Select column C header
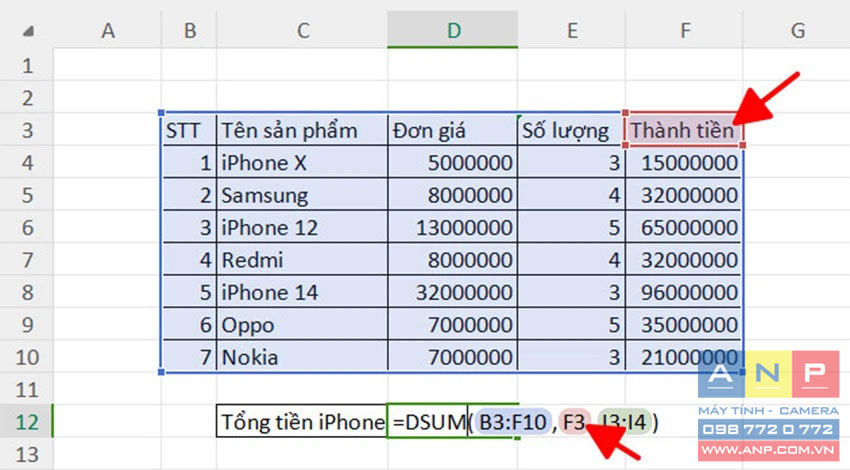Screen dimensions: 850x470 (x=302, y=30)
